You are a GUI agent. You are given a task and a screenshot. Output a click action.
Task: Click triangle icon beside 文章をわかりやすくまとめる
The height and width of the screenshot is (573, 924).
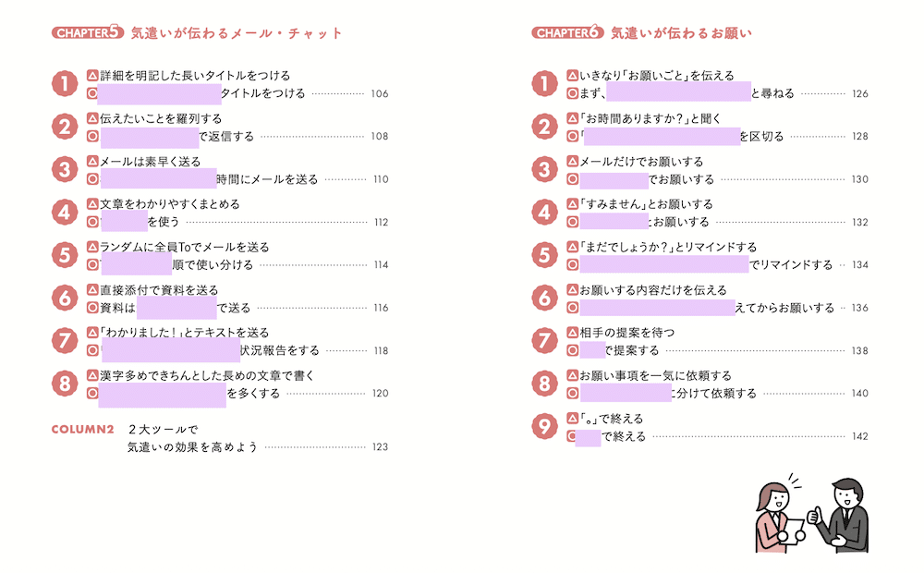(x=92, y=204)
